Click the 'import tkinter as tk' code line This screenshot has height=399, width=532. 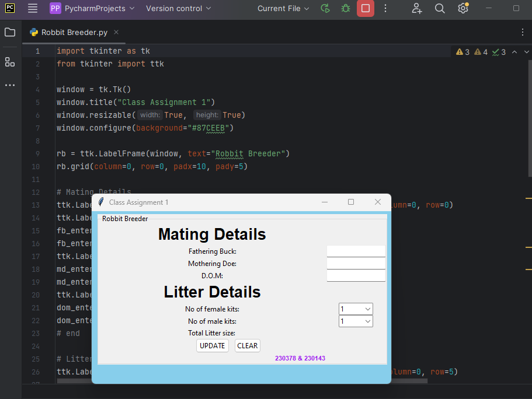coord(103,51)
